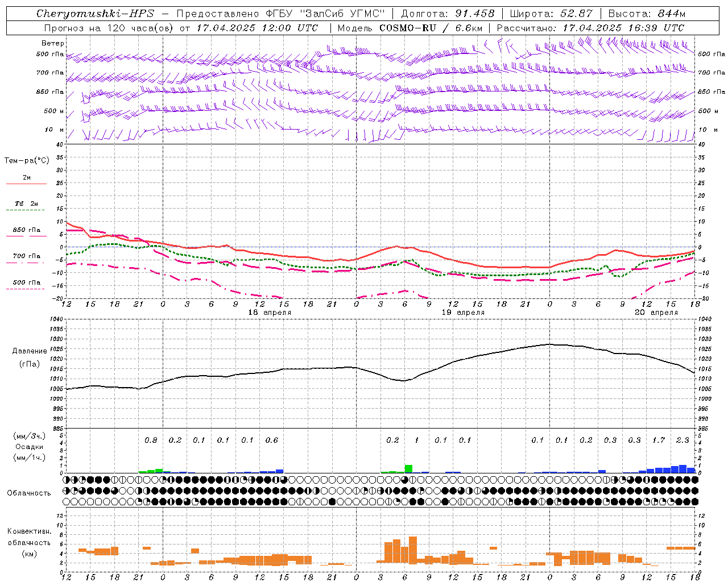Click the 'Прогноз на 120 часа(ов)' text

coord(109,28)
